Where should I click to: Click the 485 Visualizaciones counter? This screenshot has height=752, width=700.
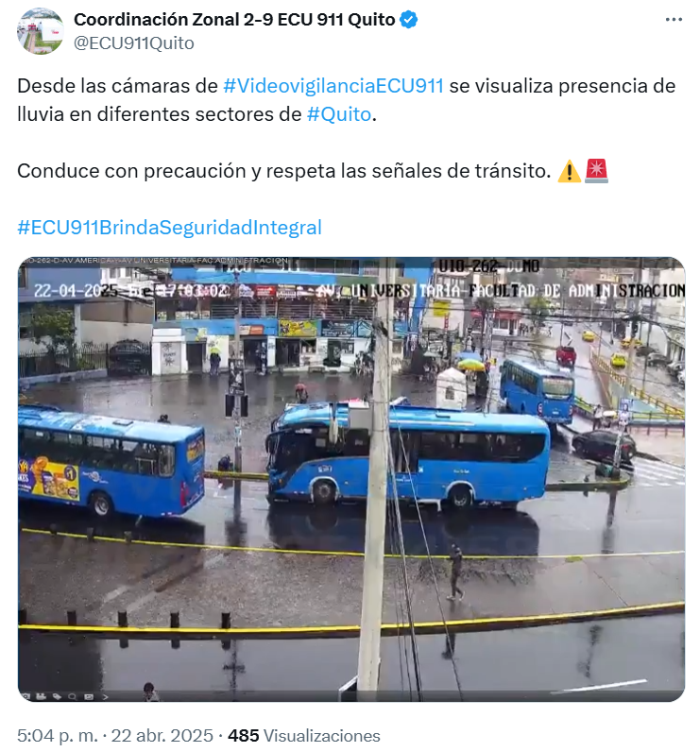click(x=304, y=735)
